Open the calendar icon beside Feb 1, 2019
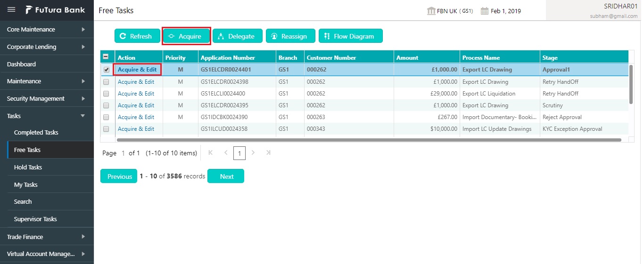 (485, 11)
